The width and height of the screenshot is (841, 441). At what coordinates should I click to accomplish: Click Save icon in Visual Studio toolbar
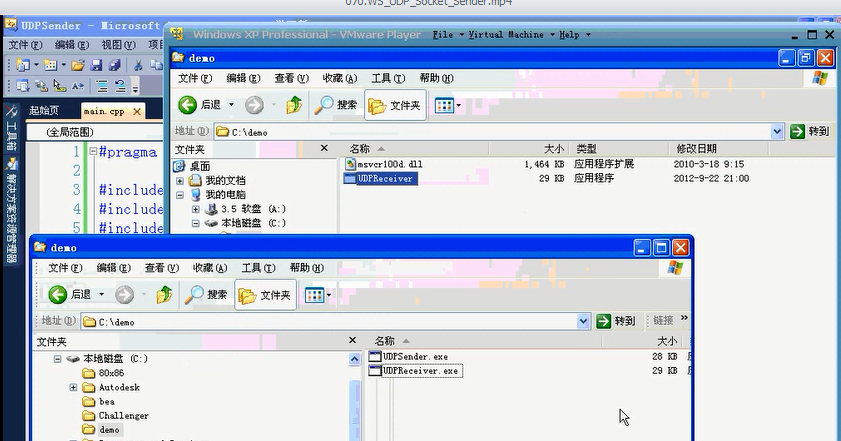tap(96, 65)
